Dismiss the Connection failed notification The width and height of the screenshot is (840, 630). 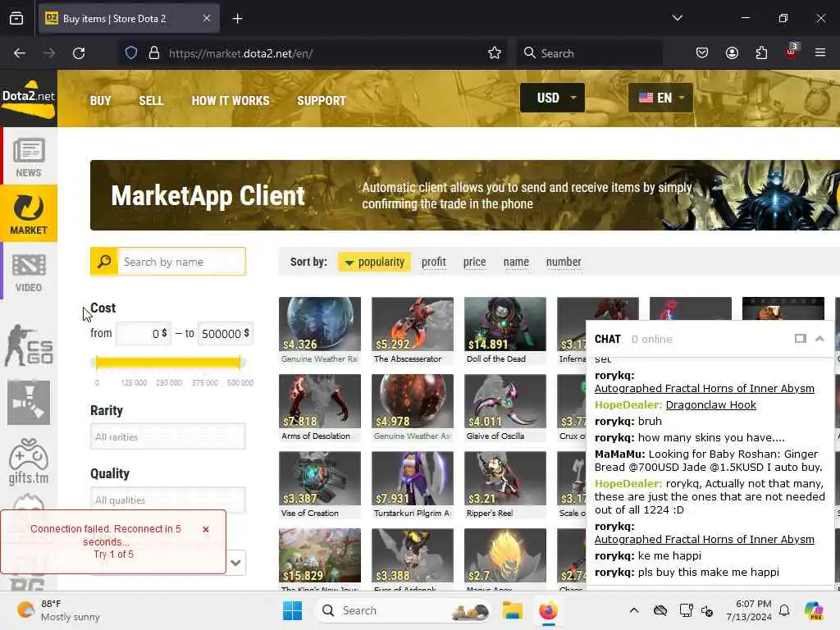pos(206,529)
